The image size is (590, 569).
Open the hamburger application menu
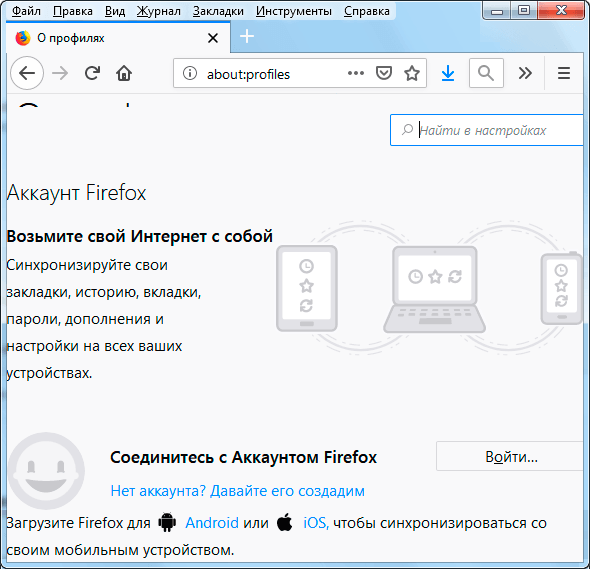[564, 73]
